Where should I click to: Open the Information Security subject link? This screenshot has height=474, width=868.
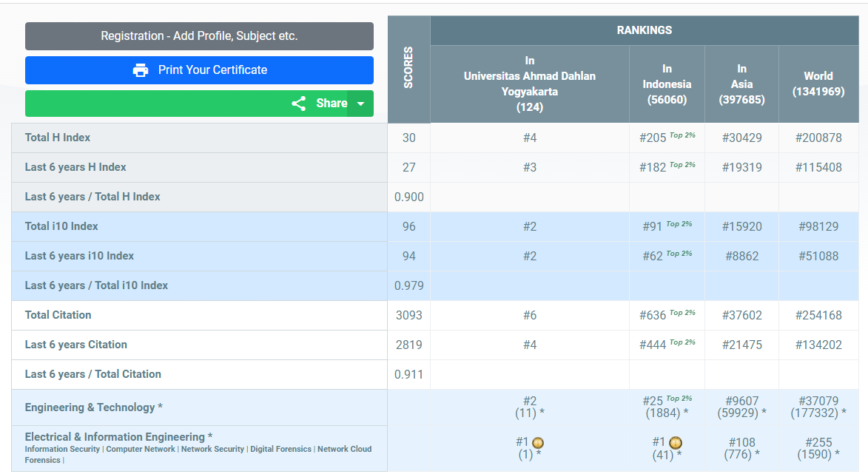pos(62,449)
